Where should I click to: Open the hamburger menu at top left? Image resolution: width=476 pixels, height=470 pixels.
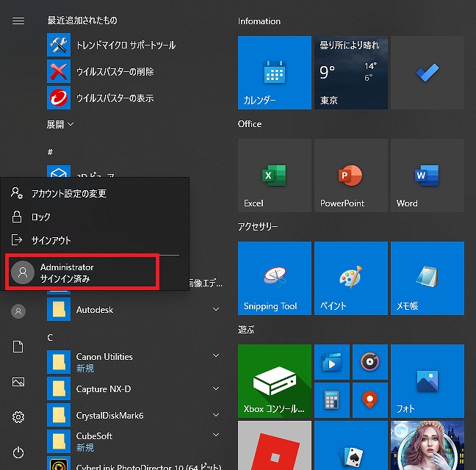[x=18, y=21]
